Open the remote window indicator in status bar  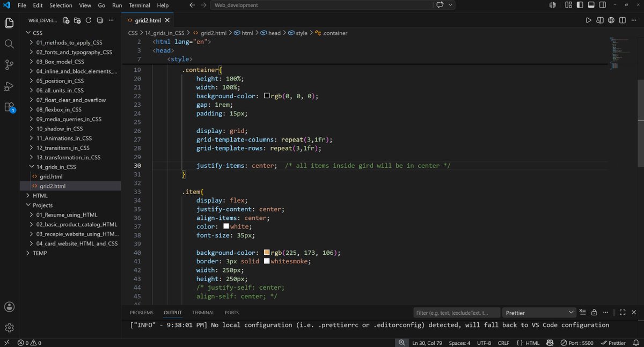tap(6, 343)
